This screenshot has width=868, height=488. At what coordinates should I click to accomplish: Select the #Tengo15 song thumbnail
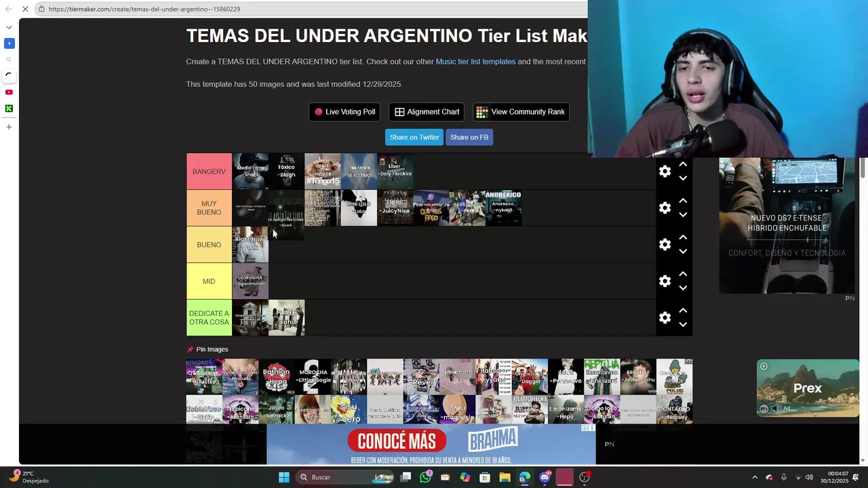tap(323, 171)
